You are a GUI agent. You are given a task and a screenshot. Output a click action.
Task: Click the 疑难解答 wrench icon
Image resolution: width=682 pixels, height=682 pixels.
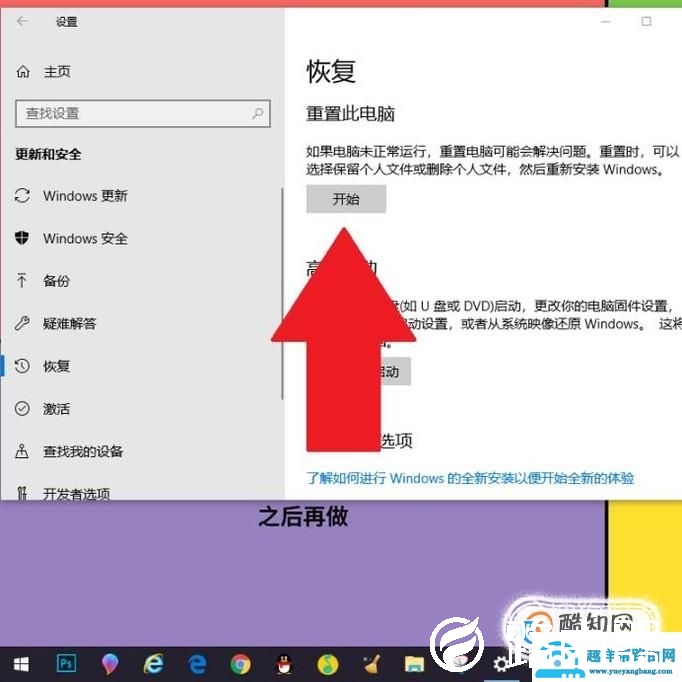pyautogui.click(x=22, y=323)
